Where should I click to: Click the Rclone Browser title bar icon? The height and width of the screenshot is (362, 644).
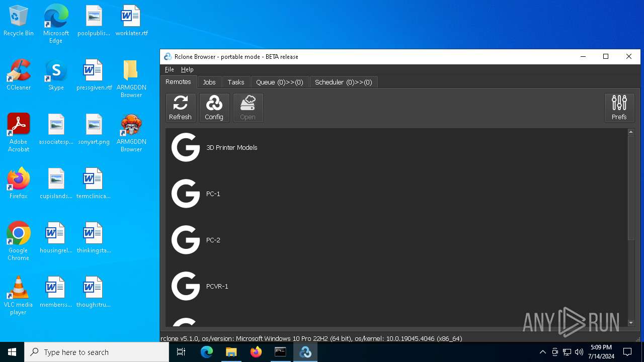coord(168,57)
